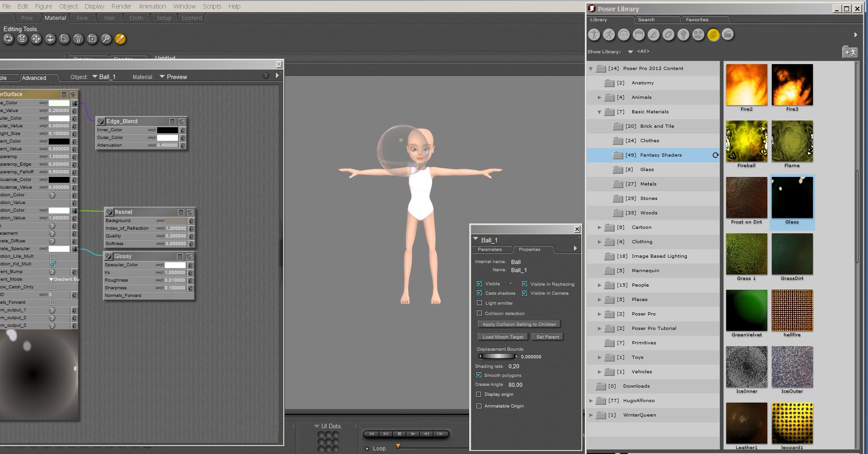Open the Cameras library category icon
The width and height of the screenshot is (868, 454).
[x=698, y=35]
